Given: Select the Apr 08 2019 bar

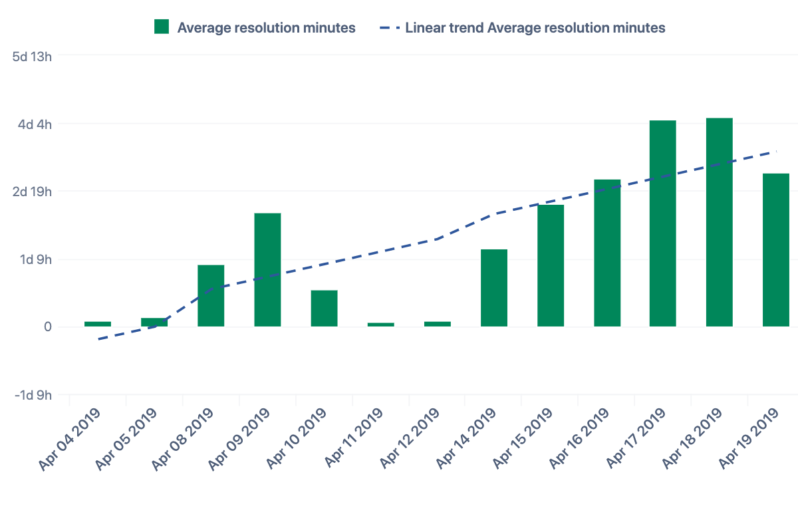Looking at the screenshot, I should [211, 296].
